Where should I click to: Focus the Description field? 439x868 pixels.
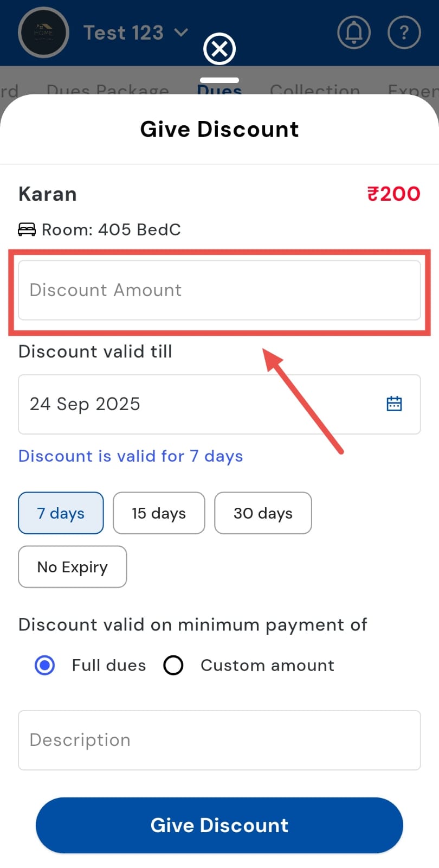click(219, 740)
